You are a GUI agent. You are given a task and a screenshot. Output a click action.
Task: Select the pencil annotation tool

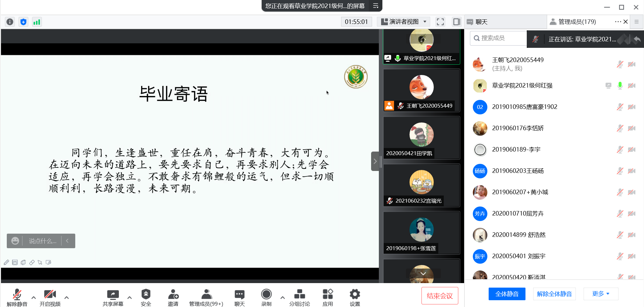(6, 262)
